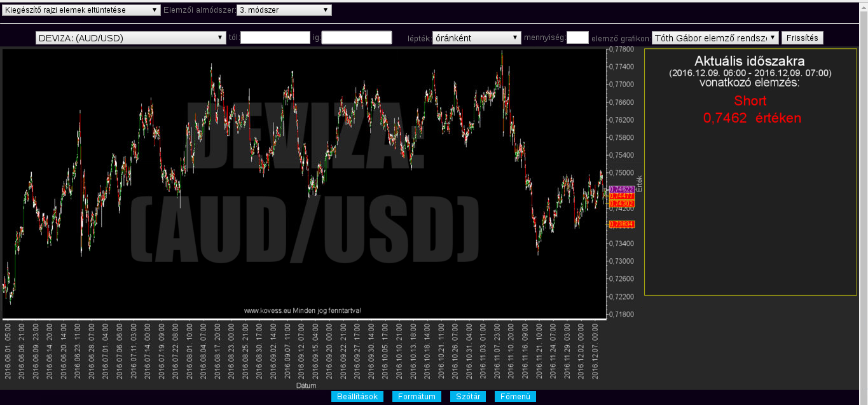This screenshot has width=868, height=405.
Task: Click the 'tól' start date input field
Action: point(275,38)
